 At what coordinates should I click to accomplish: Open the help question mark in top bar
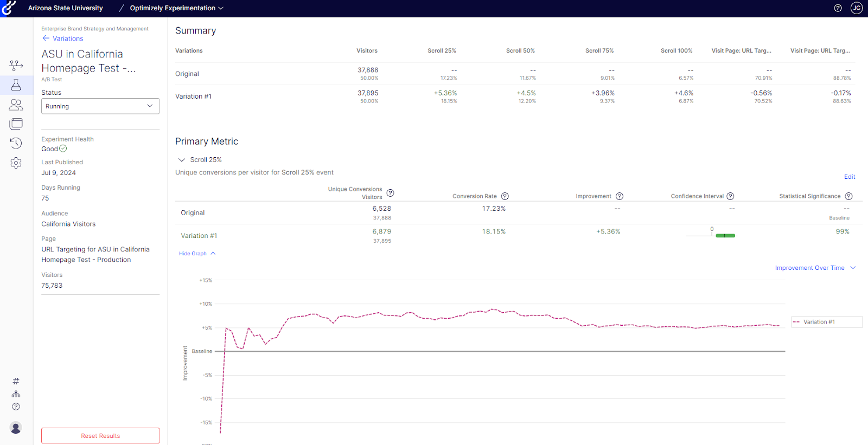838,8
